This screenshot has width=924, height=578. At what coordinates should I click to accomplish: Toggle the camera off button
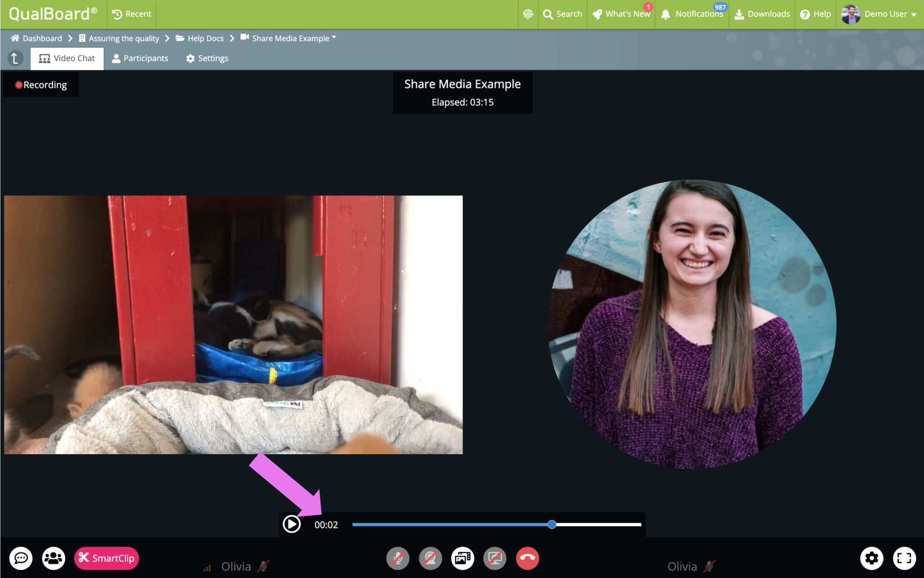point(430,558)
